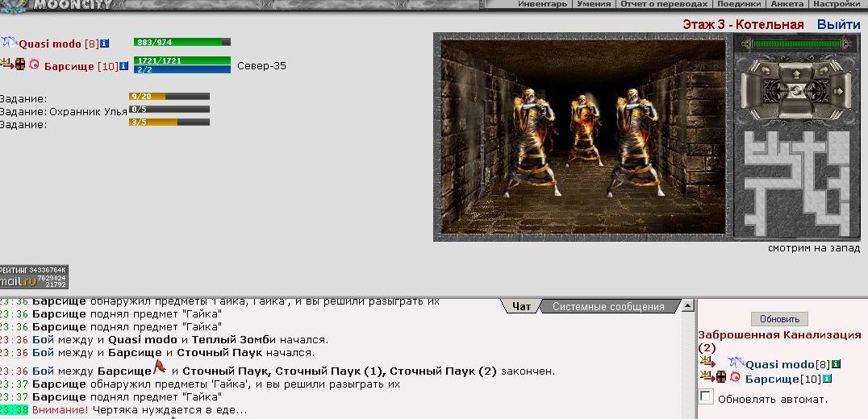Image resolution: width=868 pixels, height=419 pixels.
Task: Open the Умения menu
Action: pyautogui.click(x=594, y=4)
